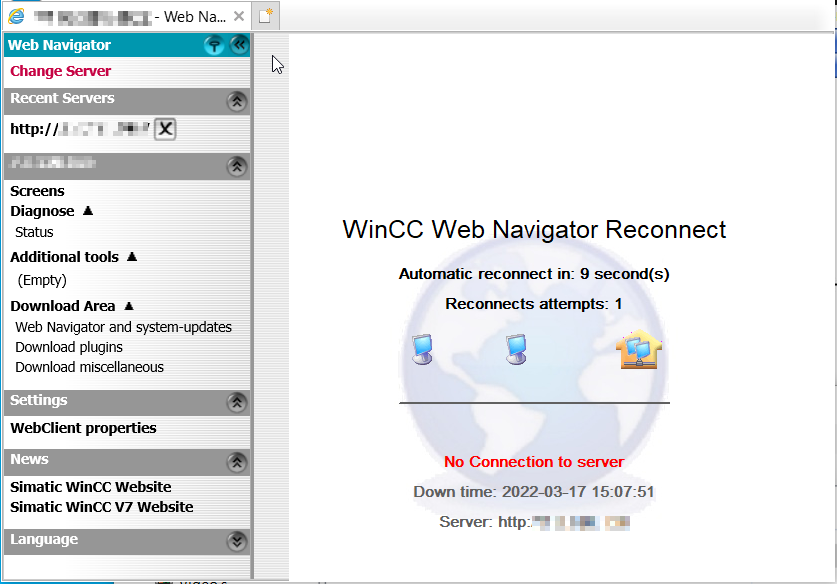Viewport: 837px width, 584px height.
Task: Select the Download Area heading
Action: pos(62,306)
